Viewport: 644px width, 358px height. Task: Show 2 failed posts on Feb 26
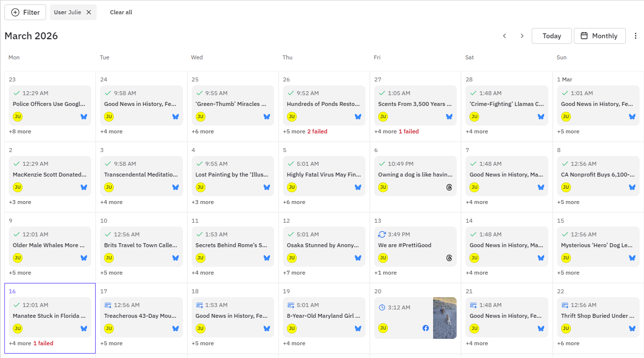pyautogui.click(x=317, y=131)
